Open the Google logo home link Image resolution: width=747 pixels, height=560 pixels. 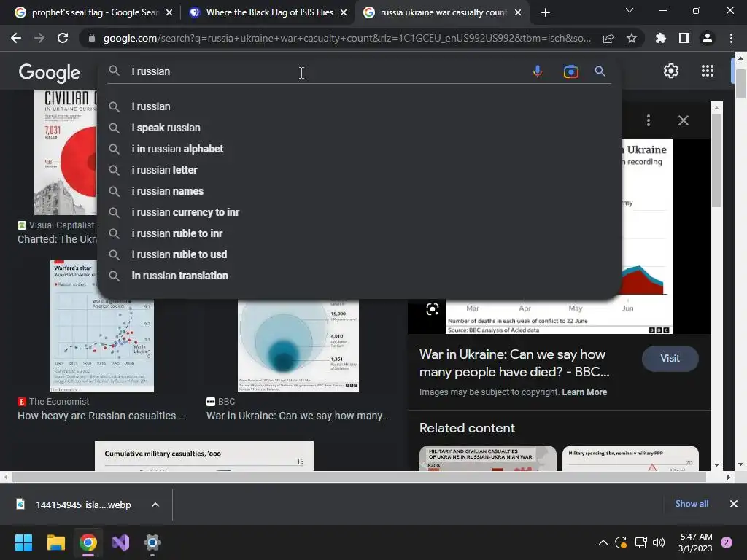click(50, 72)
